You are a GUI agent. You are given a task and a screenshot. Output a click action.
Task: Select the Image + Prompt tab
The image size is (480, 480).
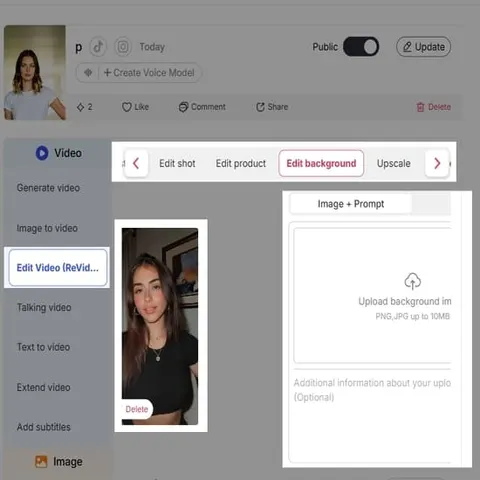351,204
